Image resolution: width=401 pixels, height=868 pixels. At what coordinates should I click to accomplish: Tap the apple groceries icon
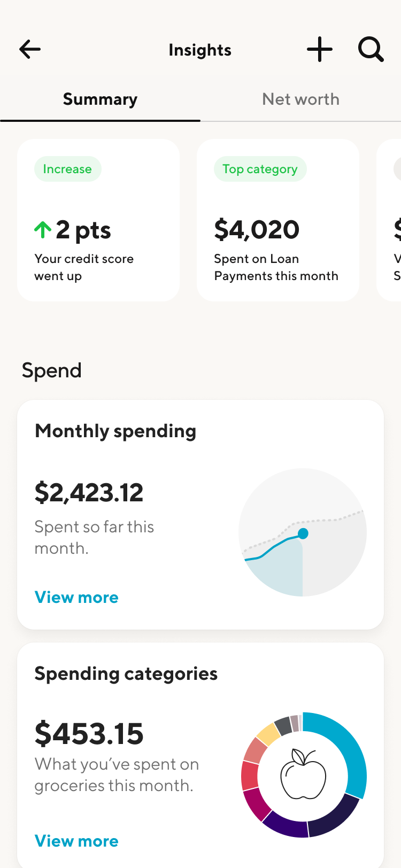(303, 774)
